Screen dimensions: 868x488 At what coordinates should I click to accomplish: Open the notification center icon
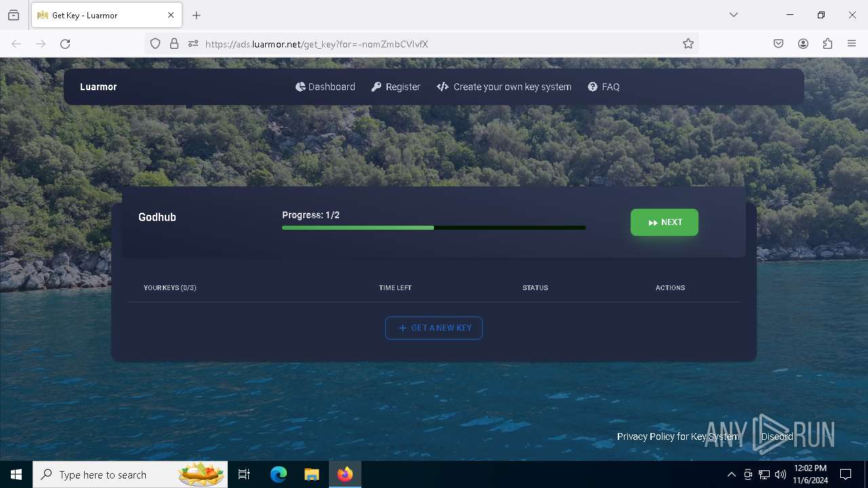[x=846, y=474]
